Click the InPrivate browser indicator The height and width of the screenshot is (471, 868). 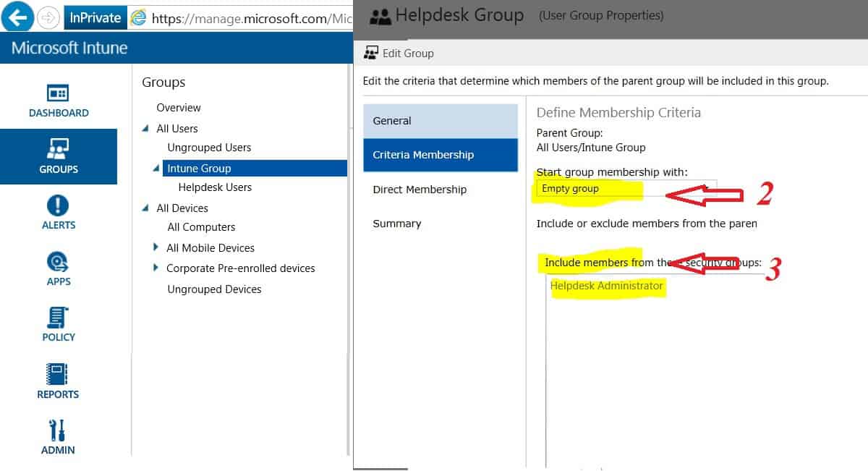[x=95, y=17]
